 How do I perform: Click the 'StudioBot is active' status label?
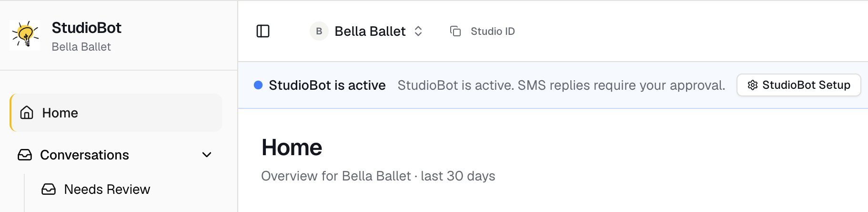coord(327,85)
